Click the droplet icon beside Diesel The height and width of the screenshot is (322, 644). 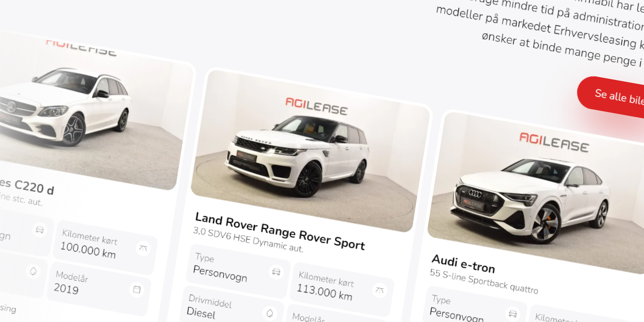270,313
